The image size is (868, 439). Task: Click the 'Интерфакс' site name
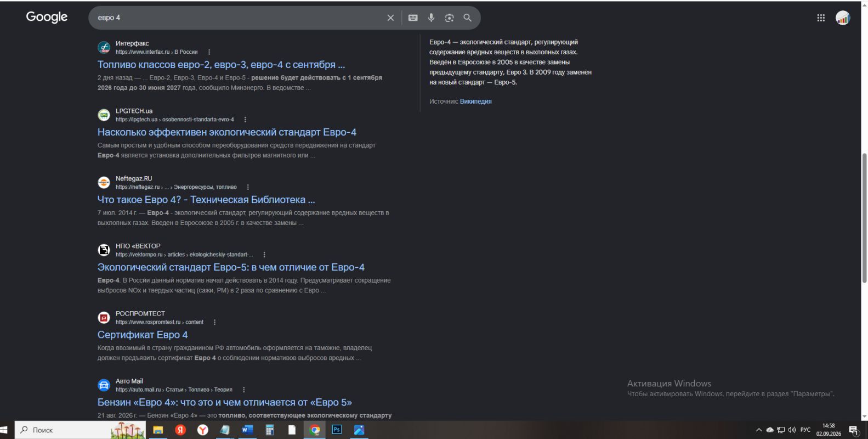point(132,43)
